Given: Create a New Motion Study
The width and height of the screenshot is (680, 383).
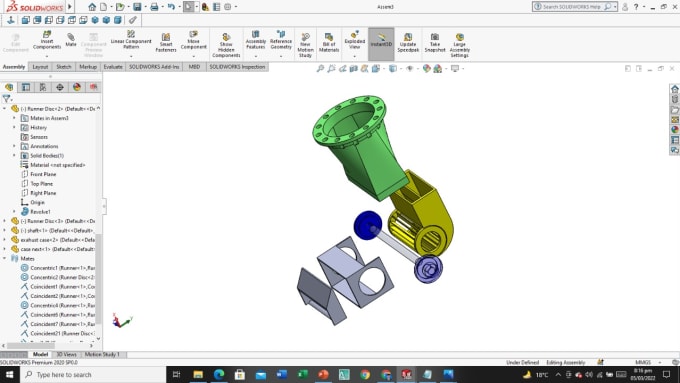Looking at the screenshot, I should [305, 45].
